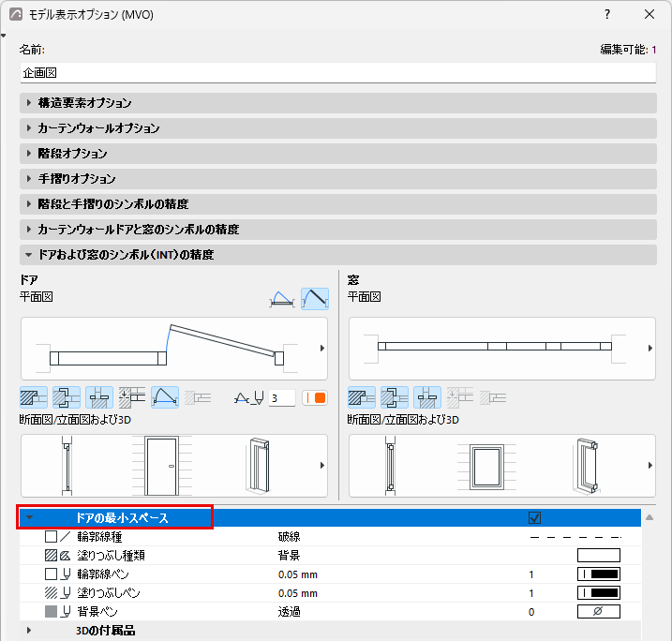The image size is (672, 641).
Task: Click the window section and 3D preview
Action: tap(502, 466)
